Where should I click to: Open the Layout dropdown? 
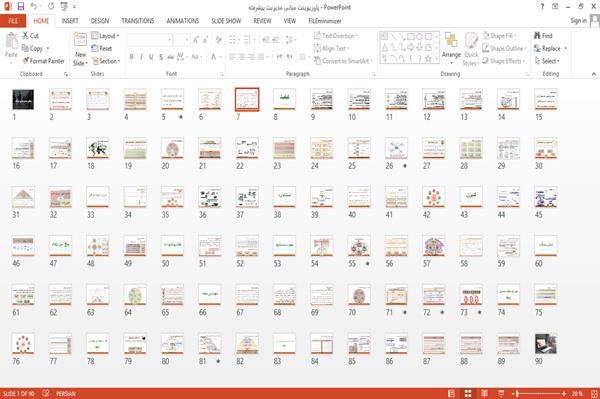[x=105, y=36]
